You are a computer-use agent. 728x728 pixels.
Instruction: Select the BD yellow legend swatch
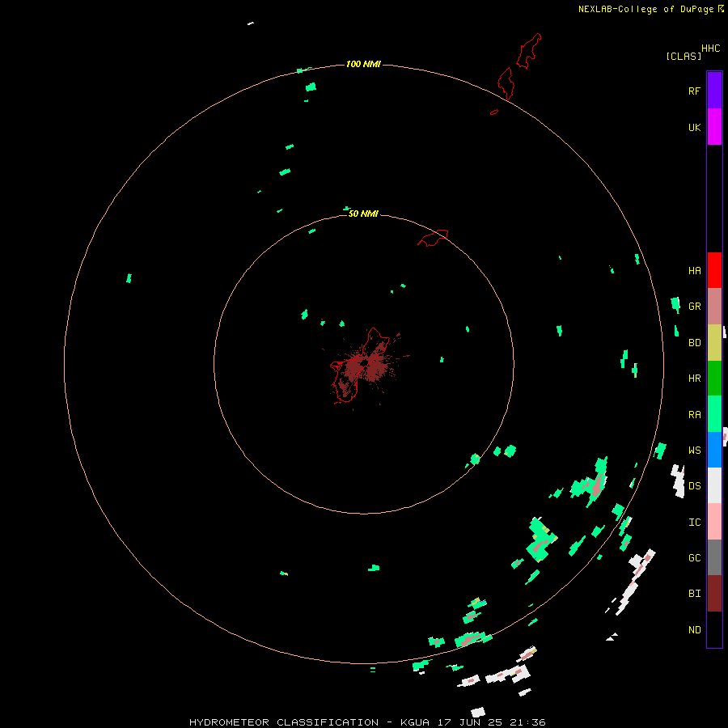click(714, 342)
